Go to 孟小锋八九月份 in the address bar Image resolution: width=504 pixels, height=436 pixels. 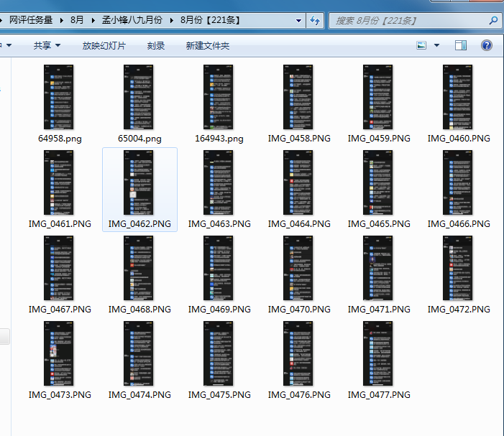point(132,20)
